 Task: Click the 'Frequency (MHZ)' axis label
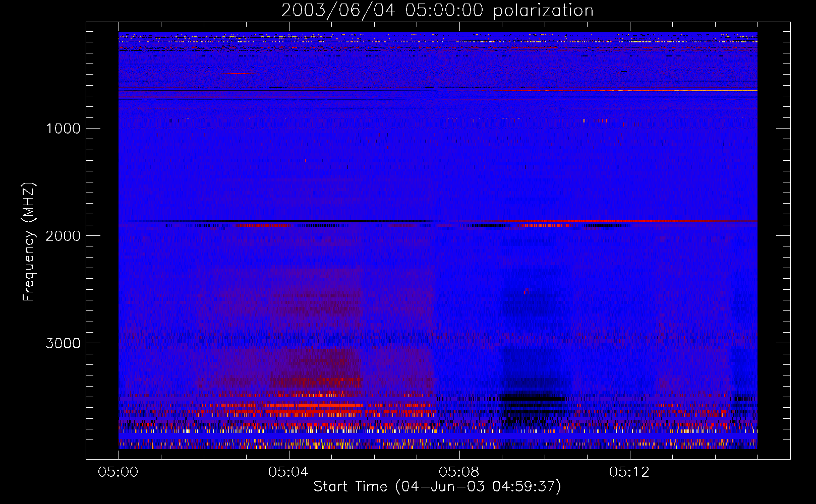[x=29, y=242]
